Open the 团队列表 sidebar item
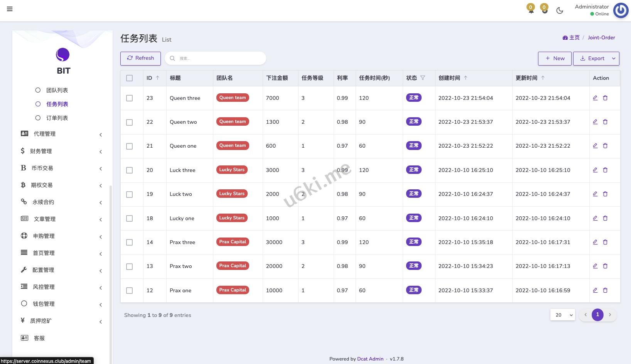 57,90
